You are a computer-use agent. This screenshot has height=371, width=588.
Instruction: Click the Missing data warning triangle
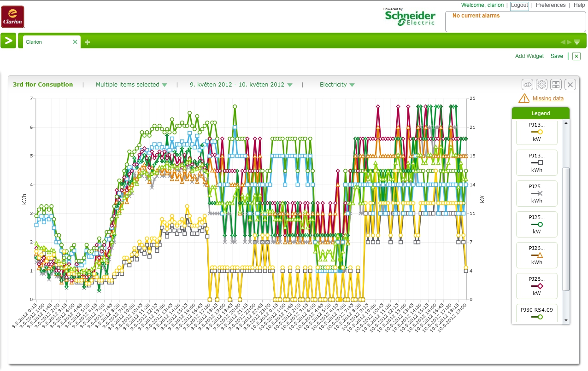click(524, 99)
